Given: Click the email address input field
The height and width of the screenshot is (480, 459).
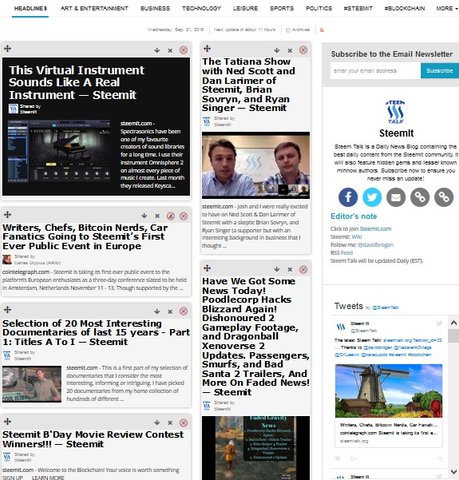Looking at the screenshot, I should point(375,71).
